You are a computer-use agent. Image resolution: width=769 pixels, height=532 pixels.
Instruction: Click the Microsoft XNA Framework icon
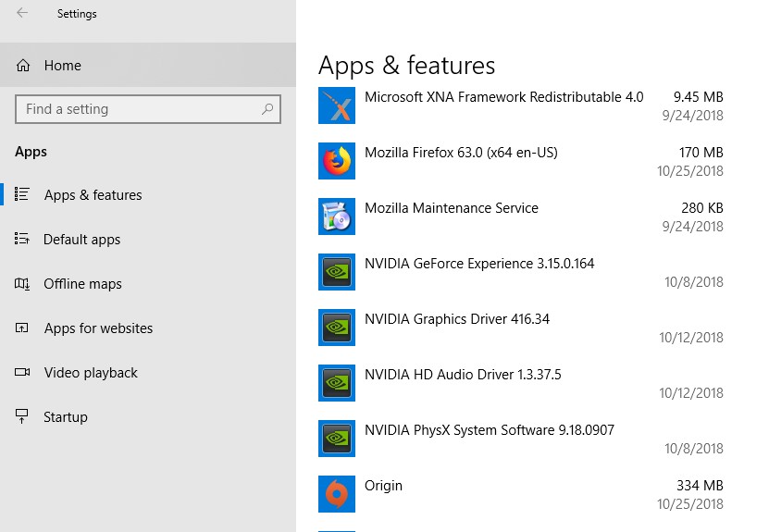337,105
